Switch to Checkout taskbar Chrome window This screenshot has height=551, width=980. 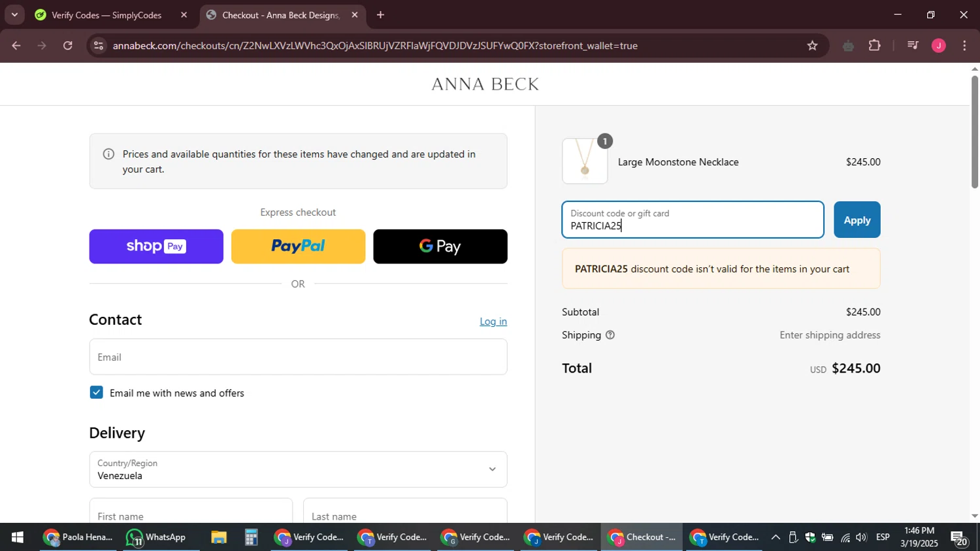click(642, 537)
